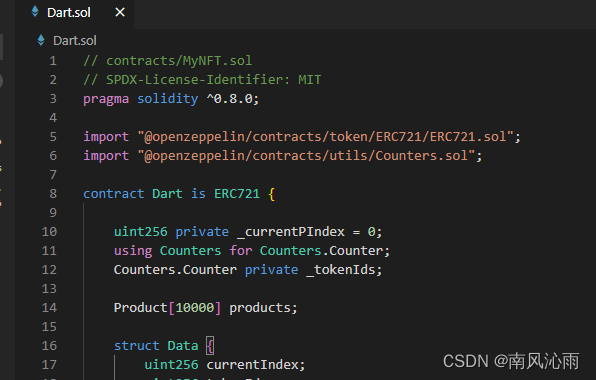The width and height of the screenshot is (596, 380).
Task: Click 'struct' keyword on line 16
Action: [x=137, y=346]
